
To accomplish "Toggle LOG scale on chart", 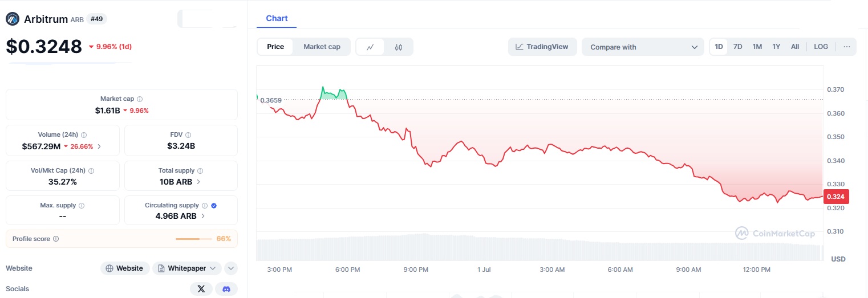I will 821,47.
